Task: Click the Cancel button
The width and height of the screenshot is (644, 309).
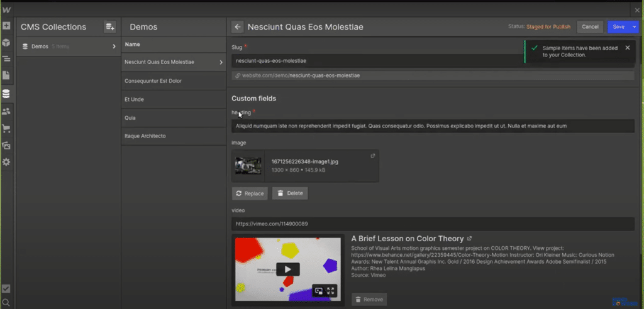Action: pyautogui.click(x=590, y=27)
